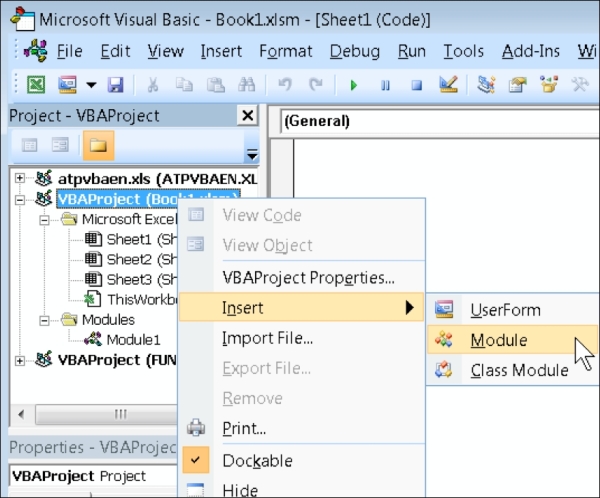
Task: Open the Insert object dropdown arrow in toolbar
Action: click(91, 85)
